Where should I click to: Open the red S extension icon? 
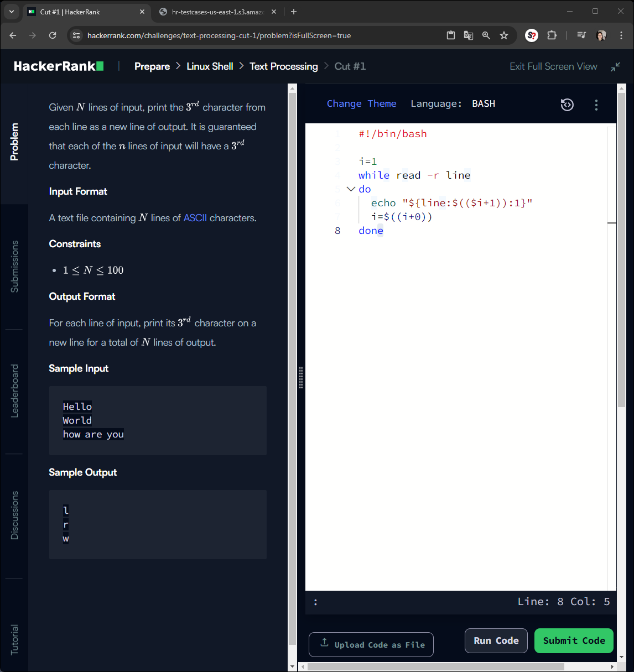coord(532,35)
